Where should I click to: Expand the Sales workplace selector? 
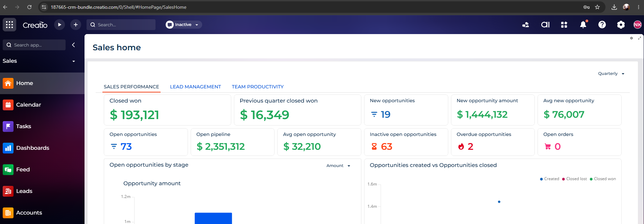click(x=39, y=61)
